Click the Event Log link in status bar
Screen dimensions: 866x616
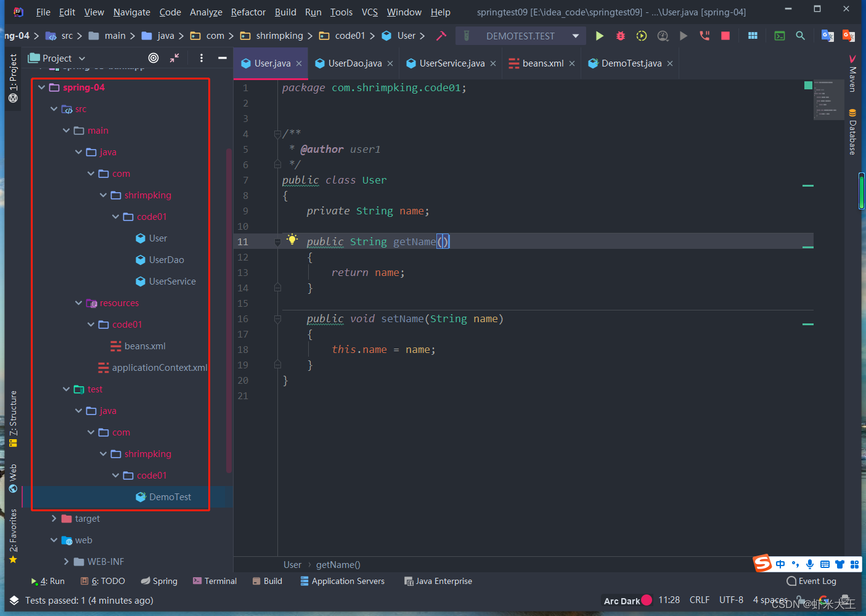[817, 581]
